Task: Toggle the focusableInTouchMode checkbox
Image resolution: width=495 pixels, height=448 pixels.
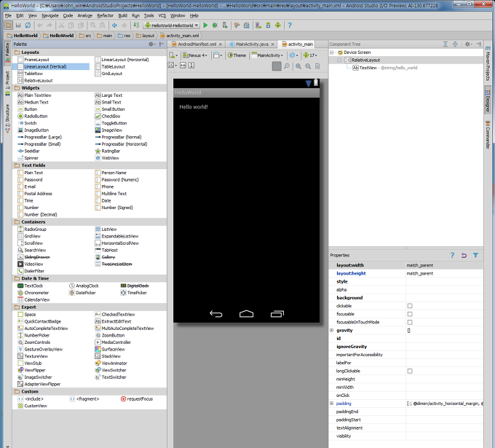Action: (410, 322)
